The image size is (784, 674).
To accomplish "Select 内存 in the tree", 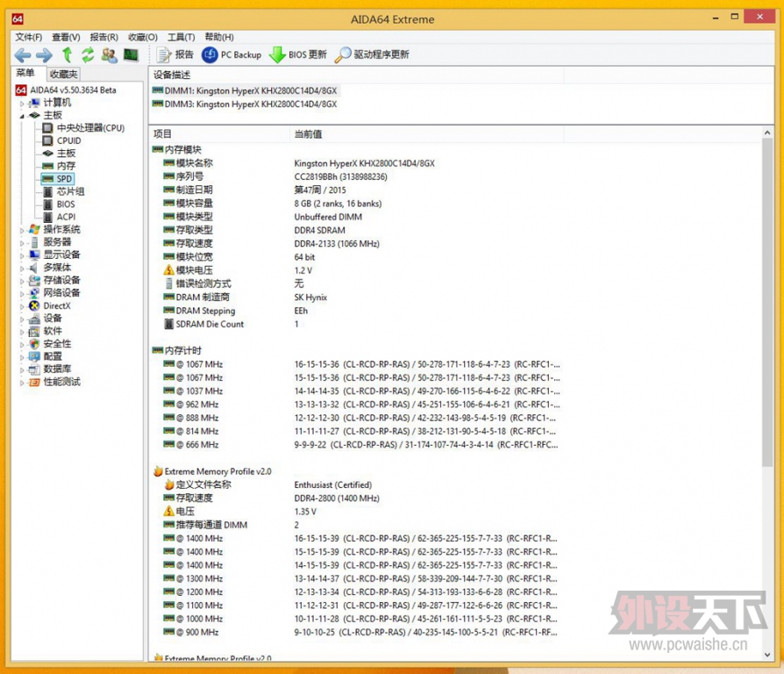I will [66, 166].
